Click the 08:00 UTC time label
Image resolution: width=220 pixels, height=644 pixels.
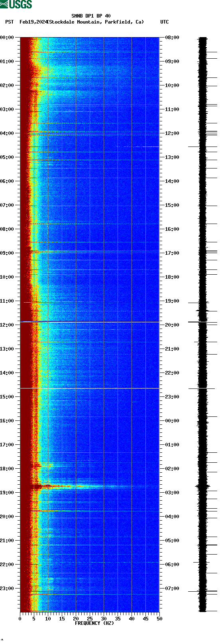[x=172, y=38]
